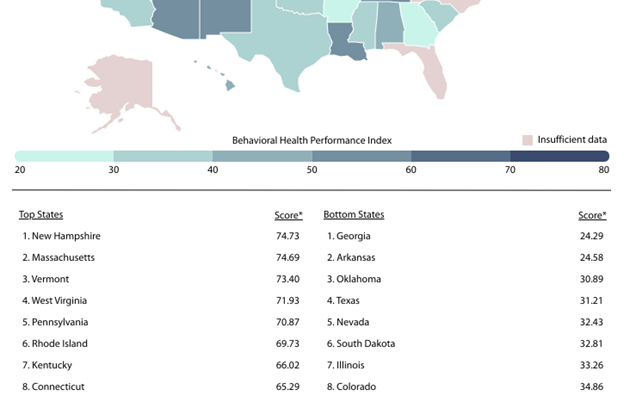
Task: Select Florida on the map
Action: click(x=427, y=68)
